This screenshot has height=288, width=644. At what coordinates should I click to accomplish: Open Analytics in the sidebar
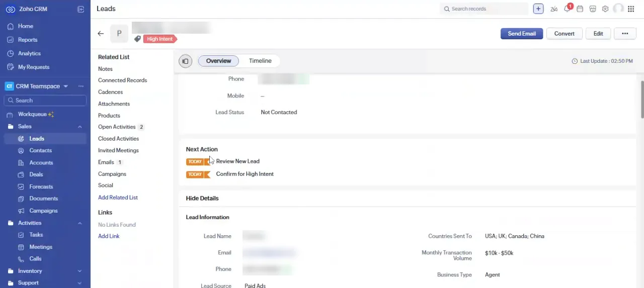pyautogui.click(x=29, y=53)
